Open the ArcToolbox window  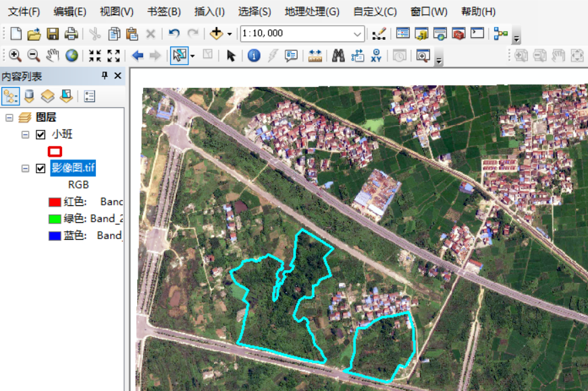pyautogui.click(x=459, y=33)
